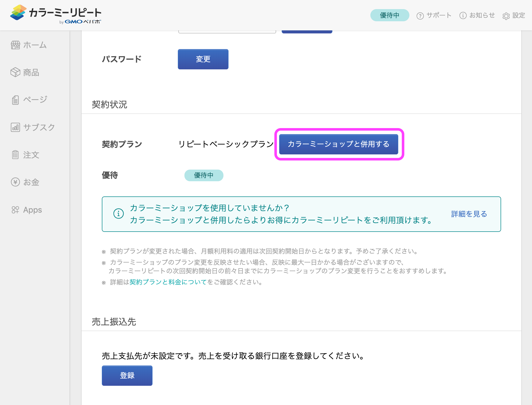The width and height of the screenshot is (532, 405).
Task: Click カラーミーショップと併用する button
Action: click(338, 144)
